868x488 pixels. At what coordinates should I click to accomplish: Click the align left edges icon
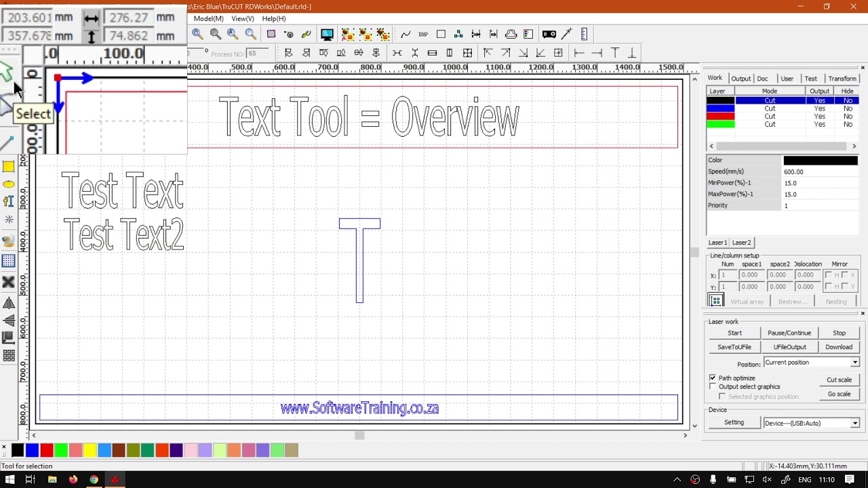288,53
